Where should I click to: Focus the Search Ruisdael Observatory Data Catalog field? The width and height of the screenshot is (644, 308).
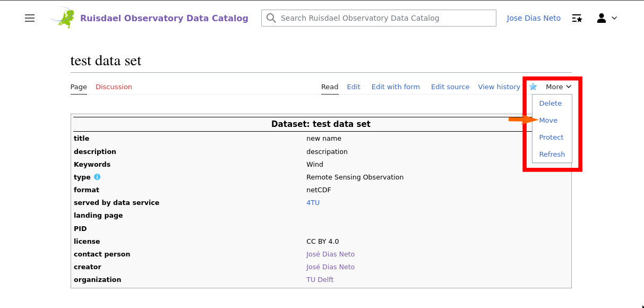point(379,18)
